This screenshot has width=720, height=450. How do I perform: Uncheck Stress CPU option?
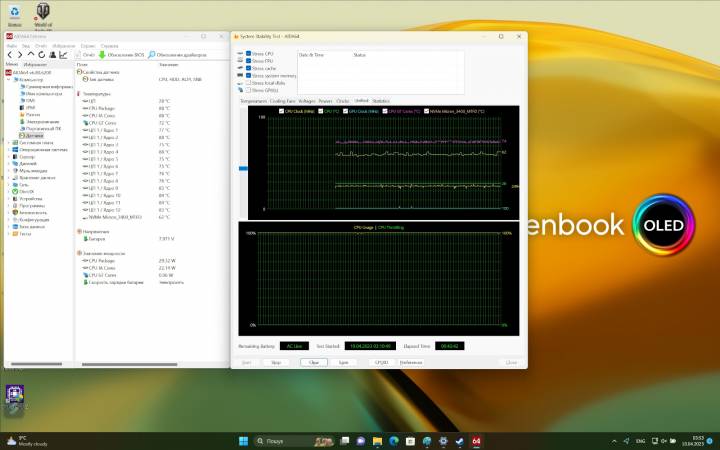[248, 54]
